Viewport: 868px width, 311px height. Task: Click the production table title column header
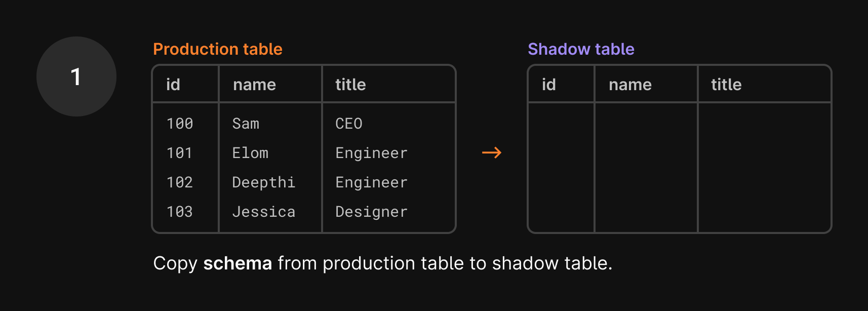[x=350, y=85]
